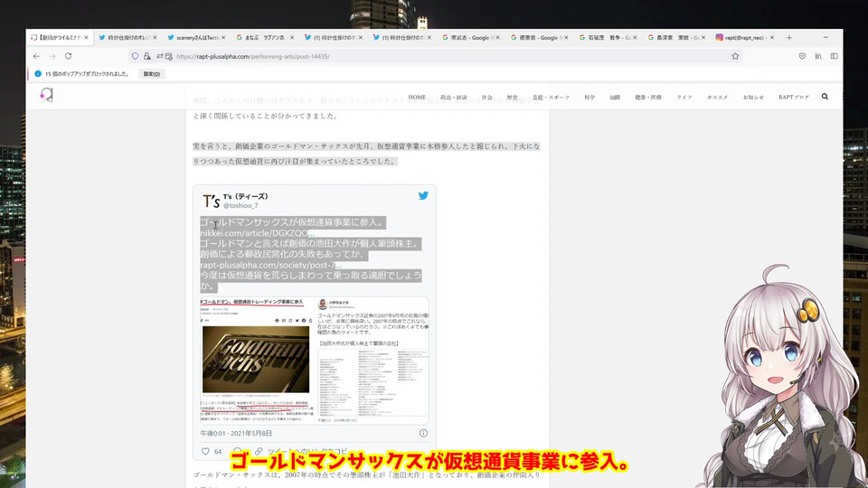Open the Pocket save icon
Image resolution: width=868 pixels, height=488 pixels.
pyautogui.click(x=802, y=56)
